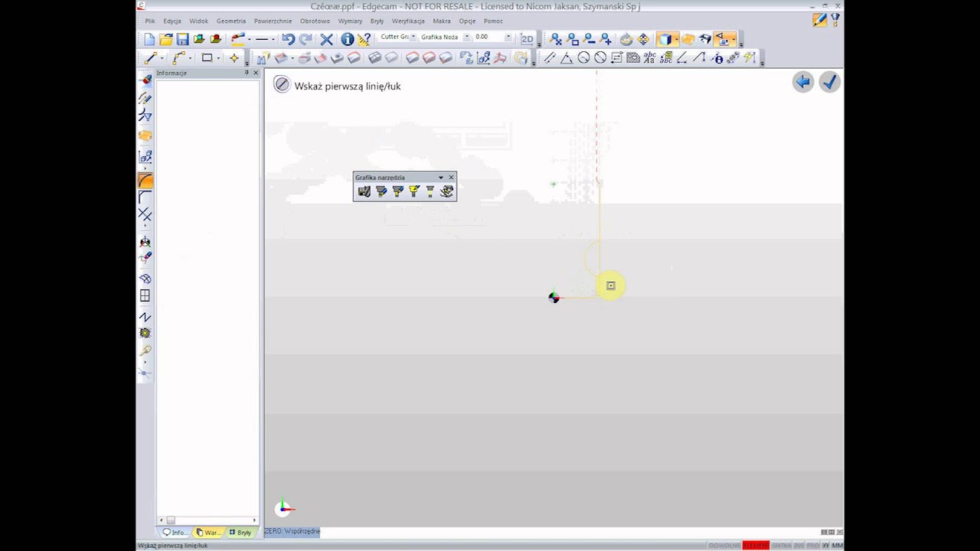Screen dimensions: 980x551
Task: Close the Informacje panel
Action: (x=256, y=73)
